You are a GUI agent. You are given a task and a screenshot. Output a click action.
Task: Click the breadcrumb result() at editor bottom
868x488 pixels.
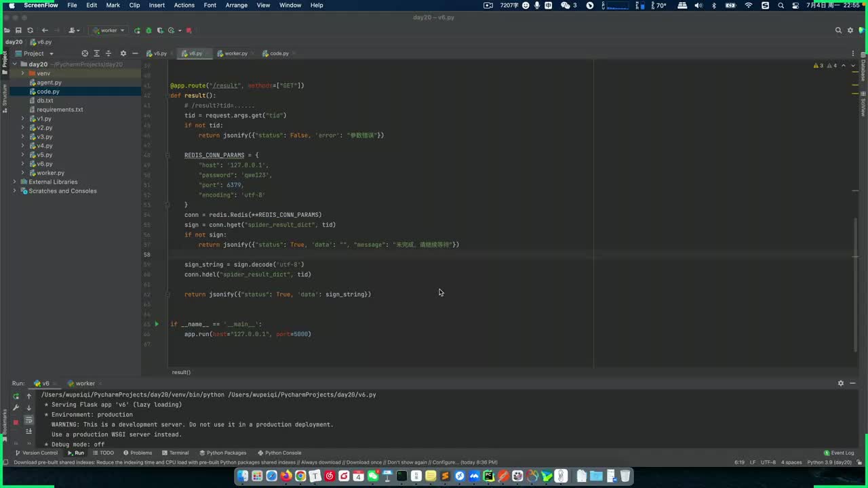[181, 372]
